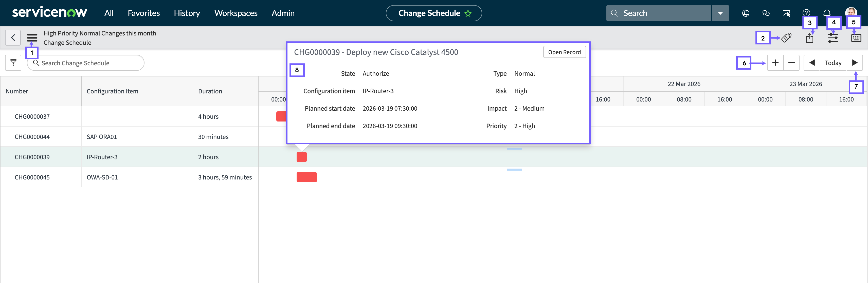This screenshot has width=868, height=283.
Task: Open the All menu
Action: coord(109,13)
